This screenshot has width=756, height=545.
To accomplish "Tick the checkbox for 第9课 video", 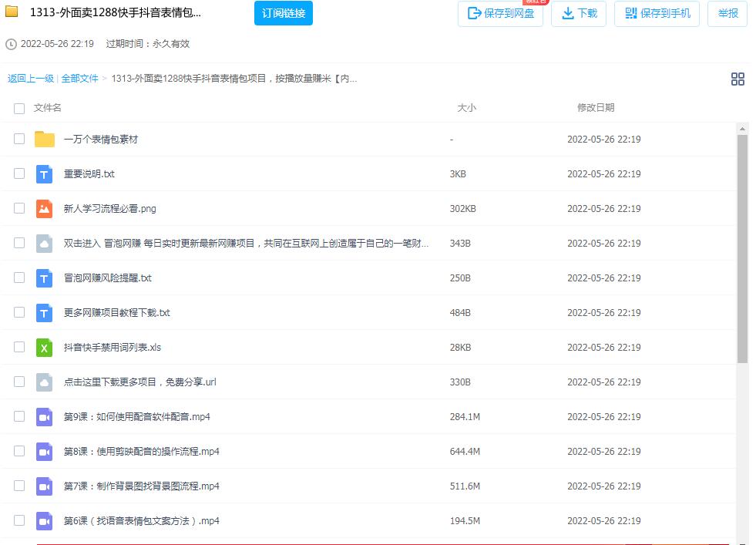I will point(19,417).
